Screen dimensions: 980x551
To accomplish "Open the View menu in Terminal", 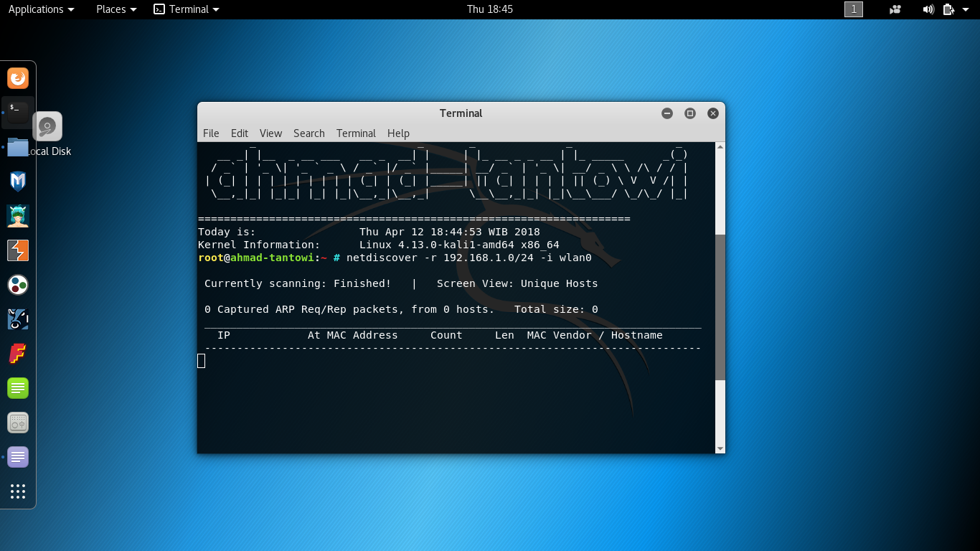I will pos(270,133).
